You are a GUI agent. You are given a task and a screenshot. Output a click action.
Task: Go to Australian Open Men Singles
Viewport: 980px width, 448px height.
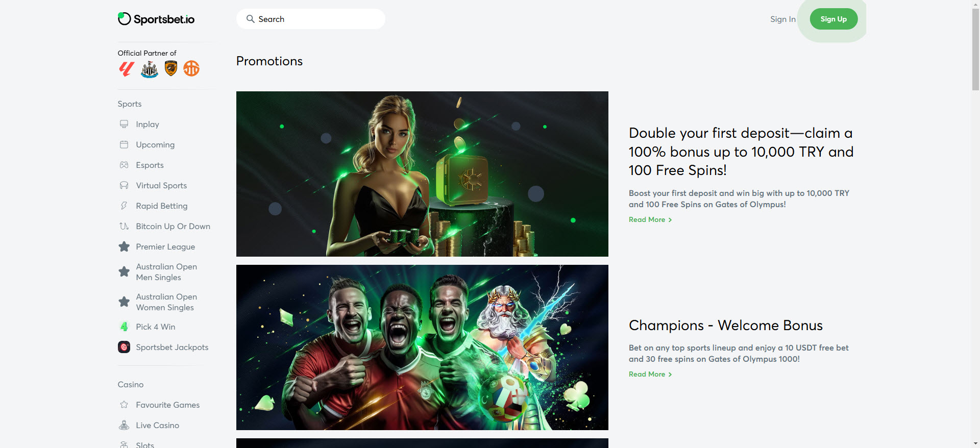[x=166, y=272]
